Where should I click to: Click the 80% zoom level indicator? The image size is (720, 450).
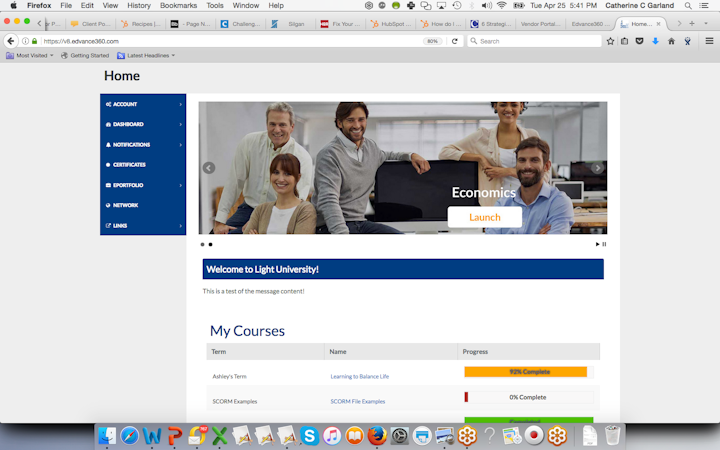(x=432, y=41)
